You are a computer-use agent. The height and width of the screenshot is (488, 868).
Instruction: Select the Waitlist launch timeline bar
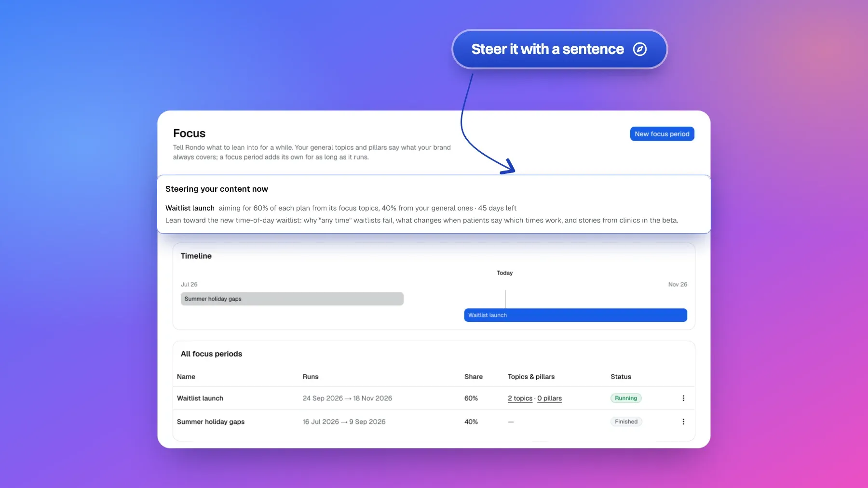(x=575, y=315)
